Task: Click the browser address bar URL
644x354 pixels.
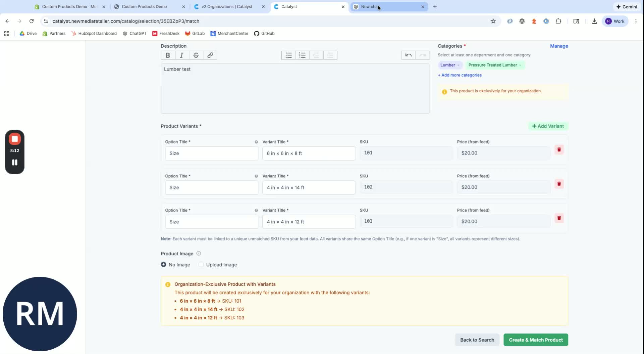Action: click(126, 21)
